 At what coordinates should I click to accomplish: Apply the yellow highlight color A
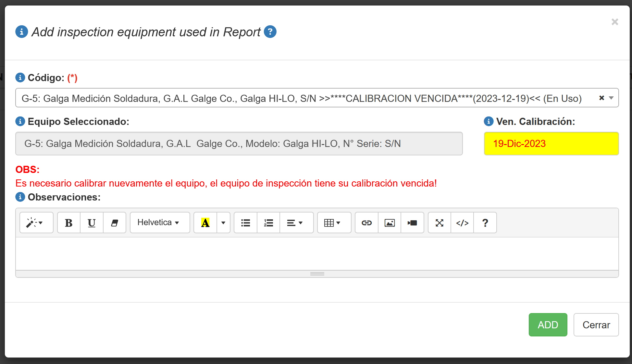205,223
